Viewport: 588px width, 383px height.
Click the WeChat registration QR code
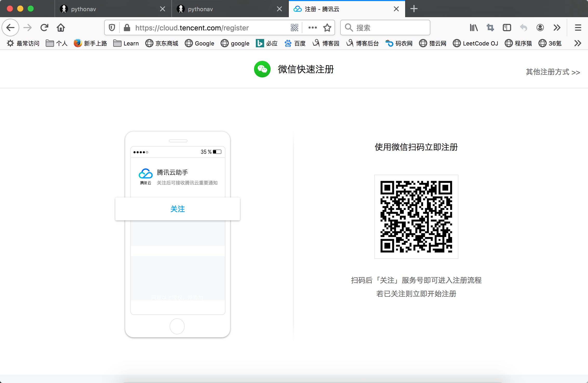[416, 217]
